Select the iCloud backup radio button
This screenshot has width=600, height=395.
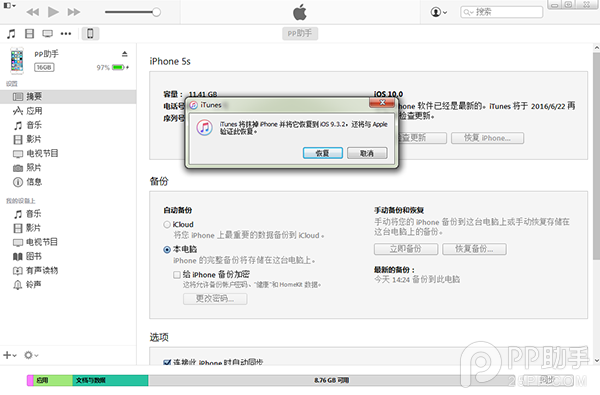pyautogui.click(x=167, y=225)
